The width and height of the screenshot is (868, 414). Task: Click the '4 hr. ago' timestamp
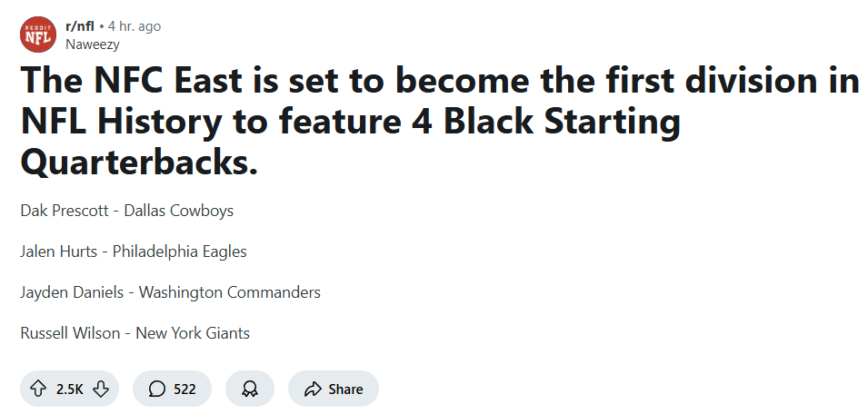pos(135,26)
